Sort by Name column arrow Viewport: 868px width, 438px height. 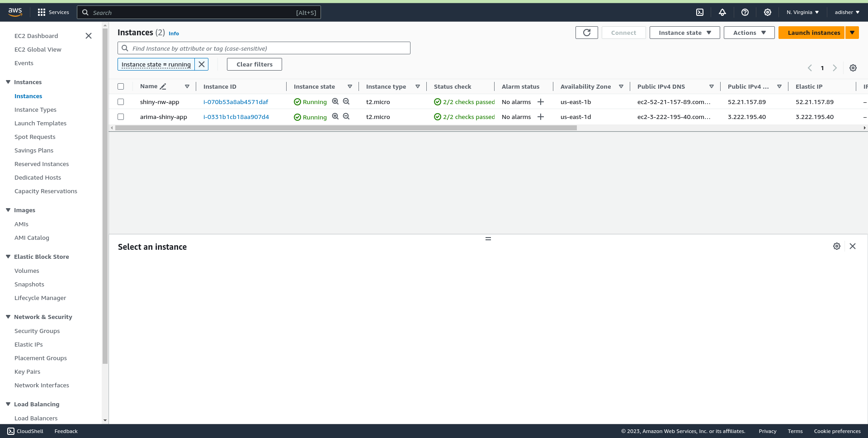tap(187, 86)
